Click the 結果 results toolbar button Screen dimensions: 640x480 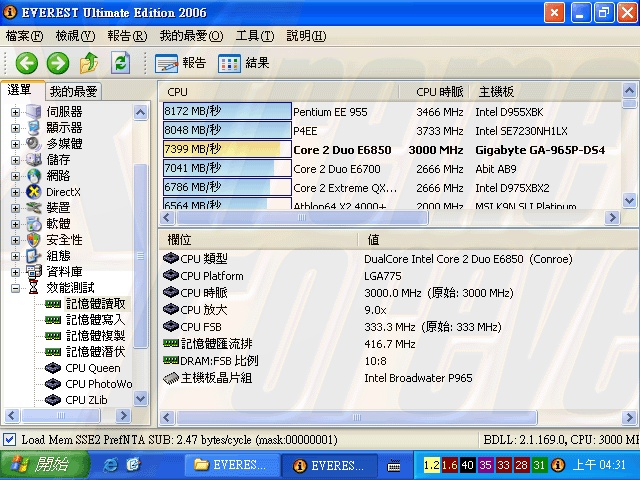point(243,63)
